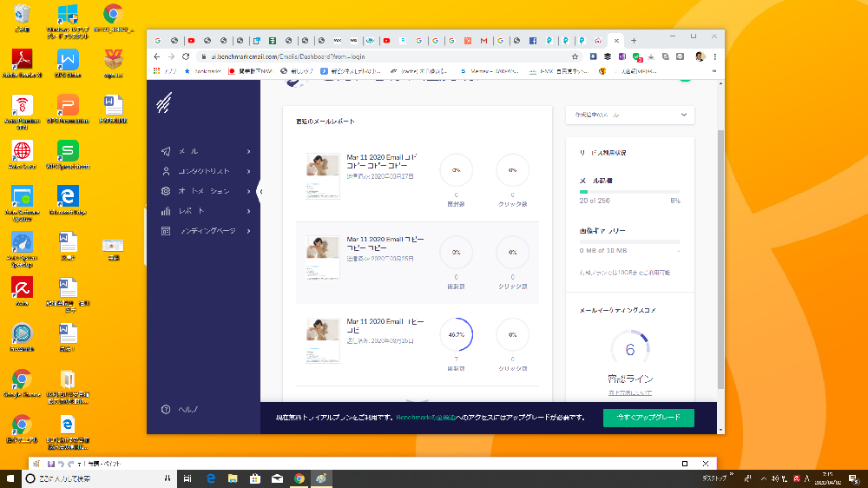Click the browser page vertical scrollbar

tap(720, 260)
